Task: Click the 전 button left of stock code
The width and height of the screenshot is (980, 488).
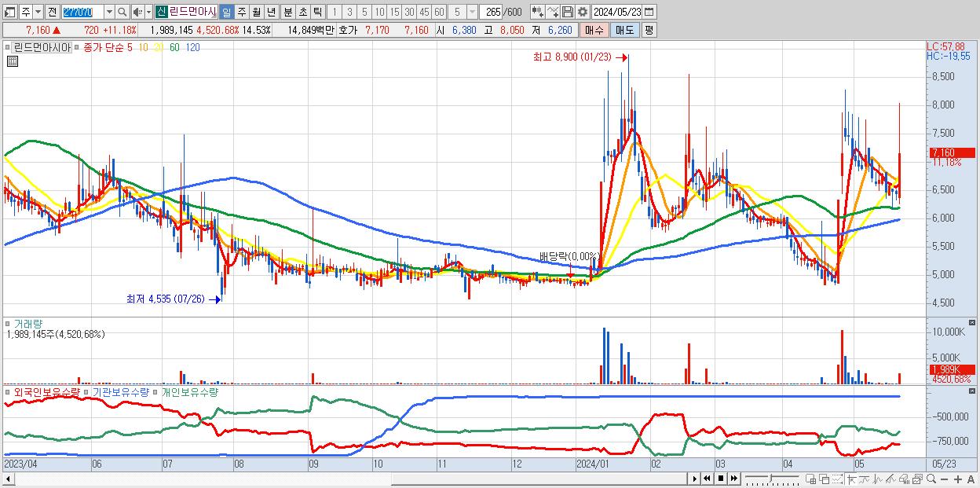Action: [x=52, y=12]
